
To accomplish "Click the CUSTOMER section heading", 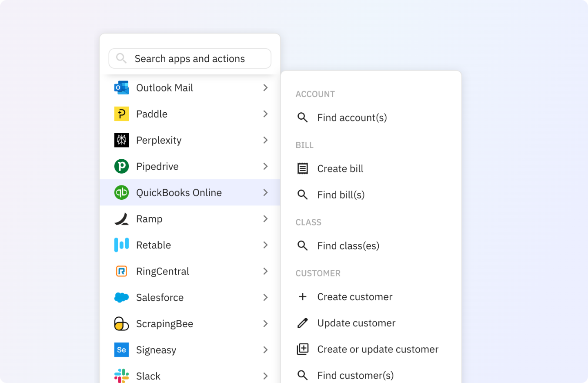I will tap(318, 273).
